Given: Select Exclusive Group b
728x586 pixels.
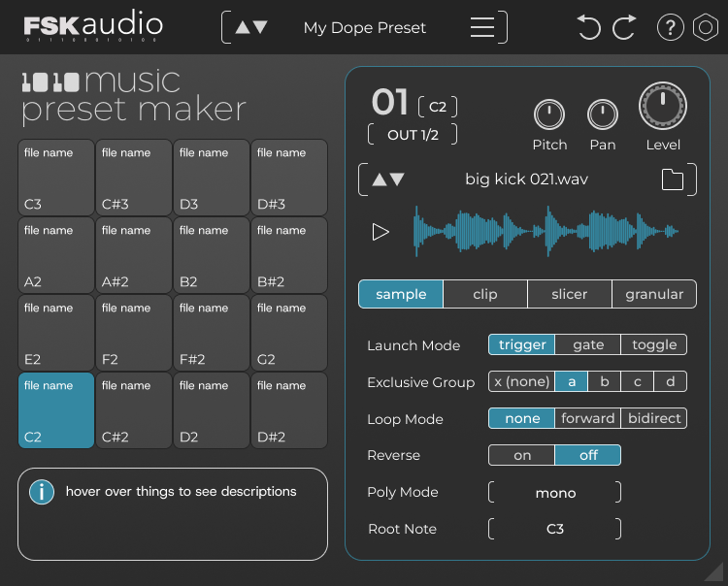Looking at the screenshot, I should 605,381.
